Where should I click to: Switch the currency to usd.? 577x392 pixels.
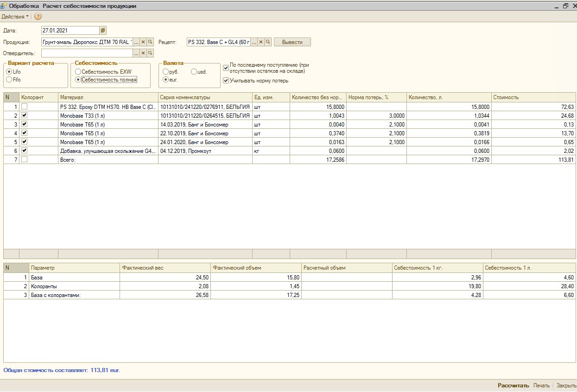(194, 72)
